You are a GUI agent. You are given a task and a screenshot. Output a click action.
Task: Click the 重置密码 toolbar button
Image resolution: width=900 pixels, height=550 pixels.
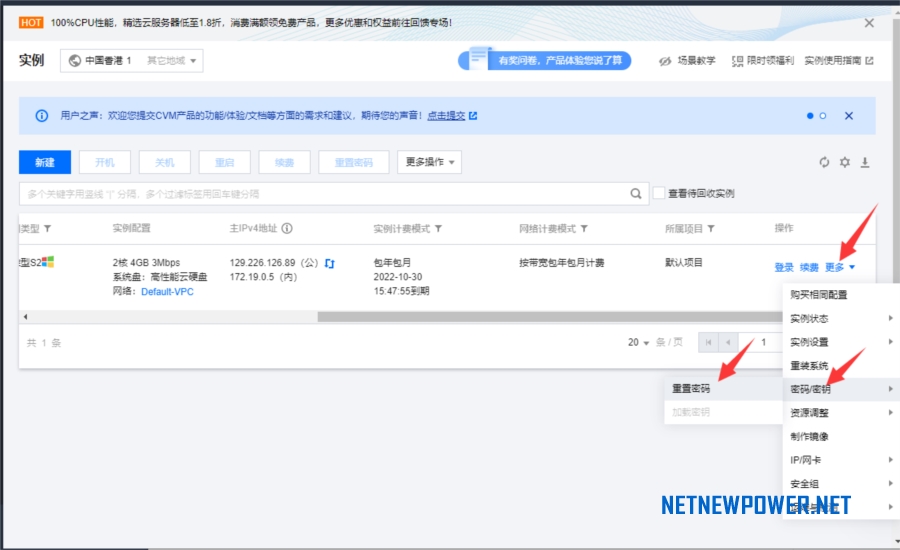[354, 162]
